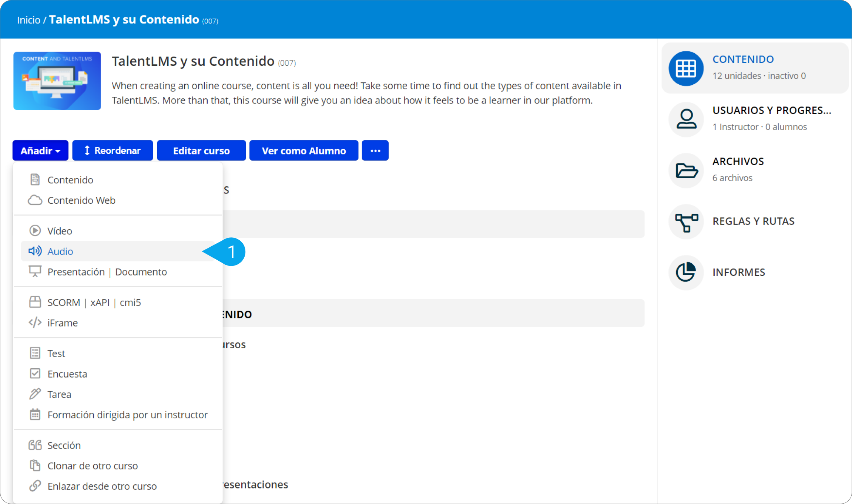Select the Tarea menu entry

(118, 394)
